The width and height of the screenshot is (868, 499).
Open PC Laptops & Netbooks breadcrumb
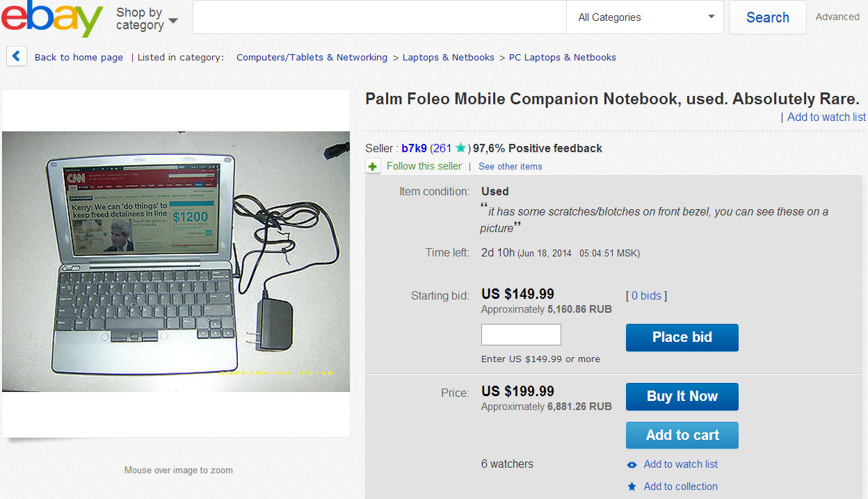tap(563, 58)
